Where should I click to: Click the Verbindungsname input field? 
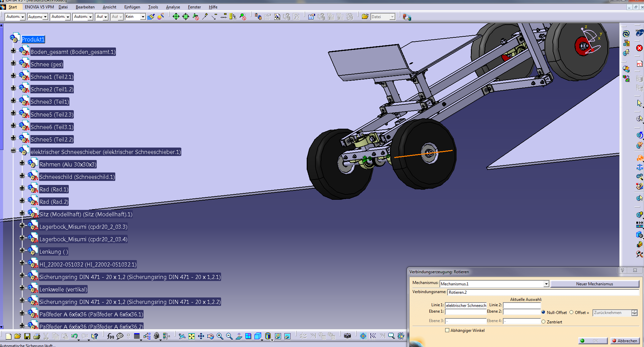tap(543, 292)
